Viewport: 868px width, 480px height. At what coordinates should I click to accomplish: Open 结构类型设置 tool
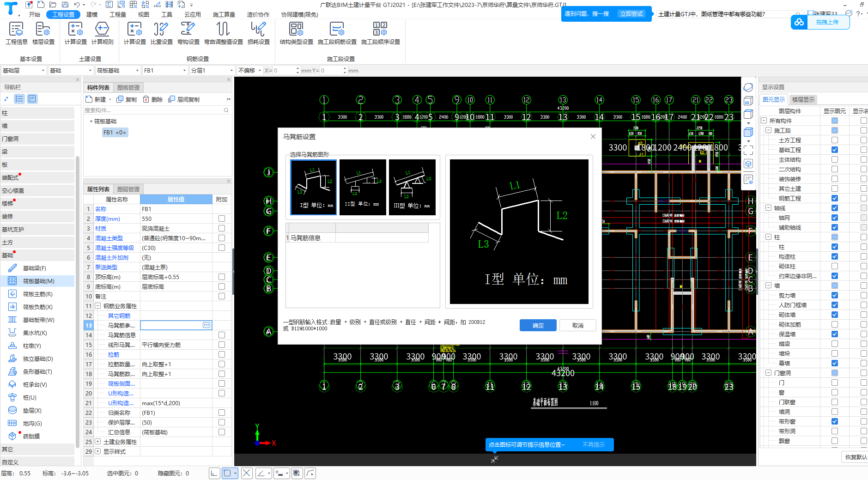[296, 33]
